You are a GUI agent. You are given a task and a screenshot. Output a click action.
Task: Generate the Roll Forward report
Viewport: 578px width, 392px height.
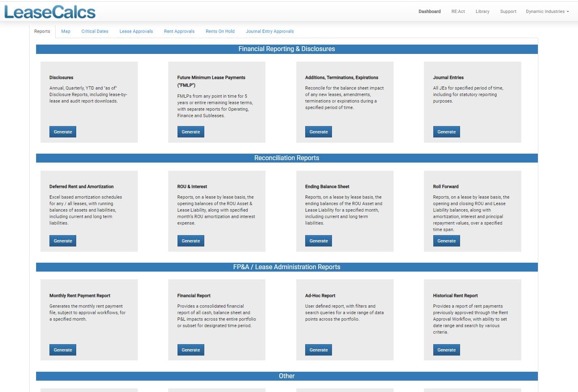click(x=446, y=241)
